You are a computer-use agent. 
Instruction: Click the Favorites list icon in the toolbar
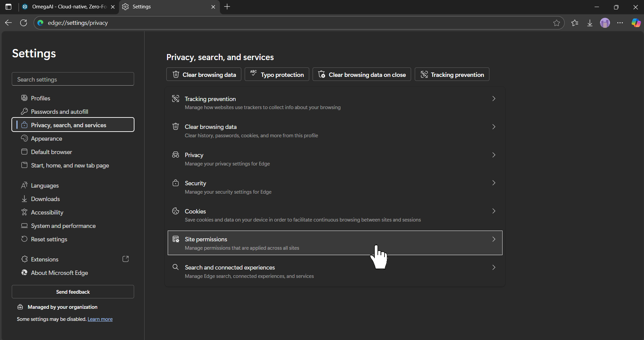[575, 23]
